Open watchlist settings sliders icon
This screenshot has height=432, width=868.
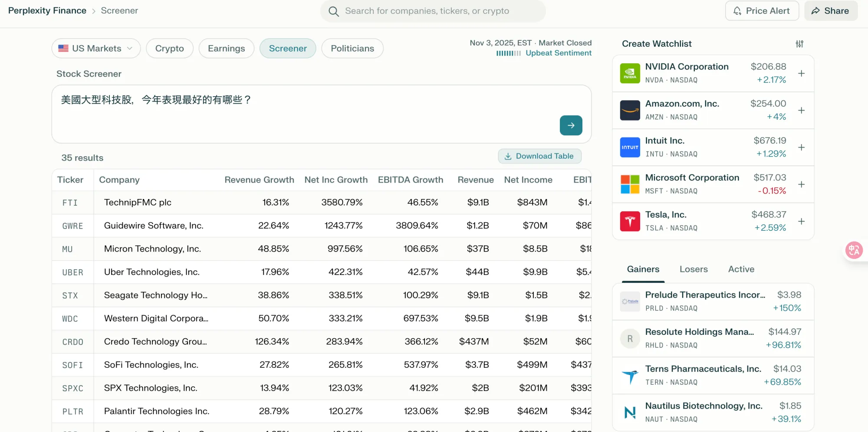tap(799, 44)
